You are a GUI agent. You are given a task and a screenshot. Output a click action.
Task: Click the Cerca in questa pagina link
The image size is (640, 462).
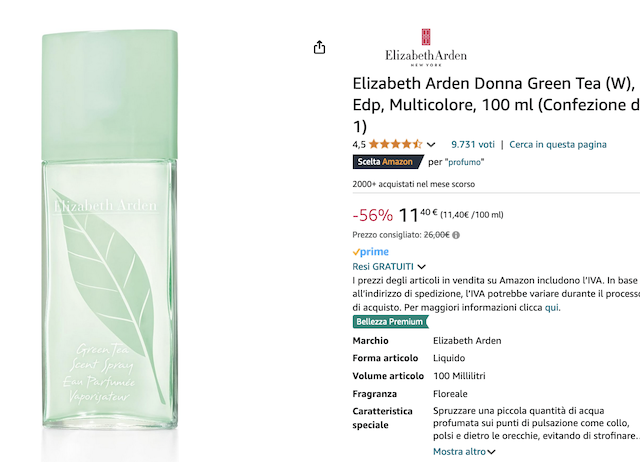click(557, 144)
